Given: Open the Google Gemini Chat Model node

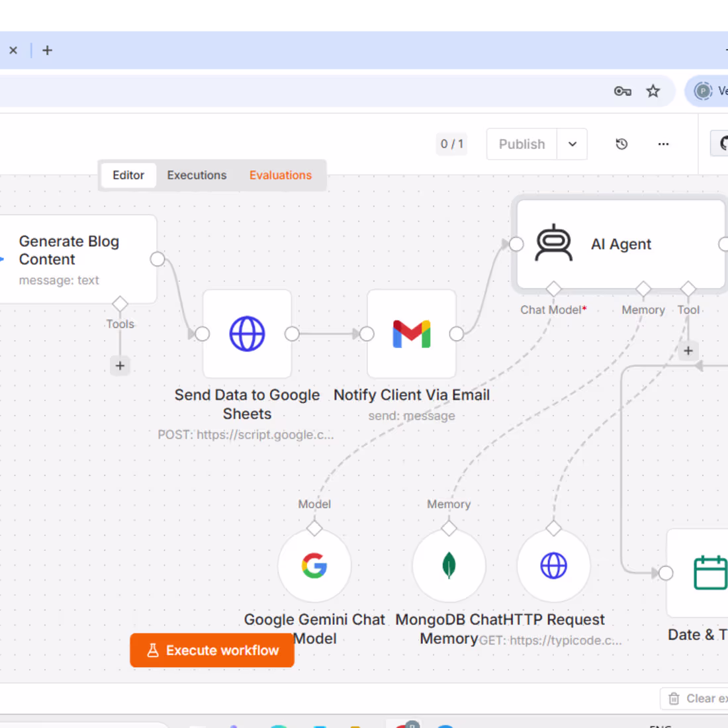Looking at the screenshot, I should [314, 565].
